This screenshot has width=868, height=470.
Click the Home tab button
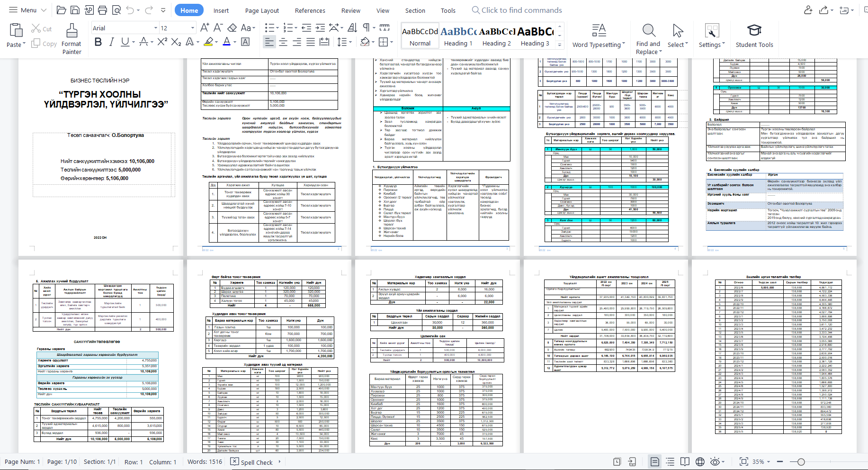click(189, 10)
